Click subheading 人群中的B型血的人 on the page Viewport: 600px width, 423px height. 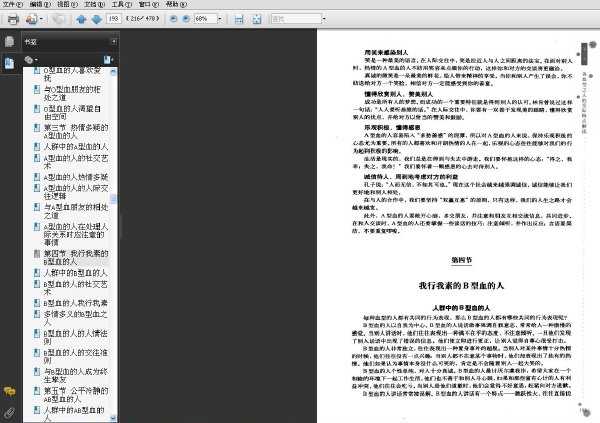pos(461,308)
